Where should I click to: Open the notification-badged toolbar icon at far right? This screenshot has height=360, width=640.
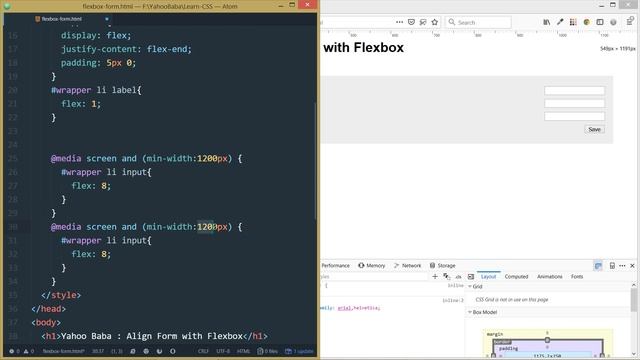click(x=630, y=21)
